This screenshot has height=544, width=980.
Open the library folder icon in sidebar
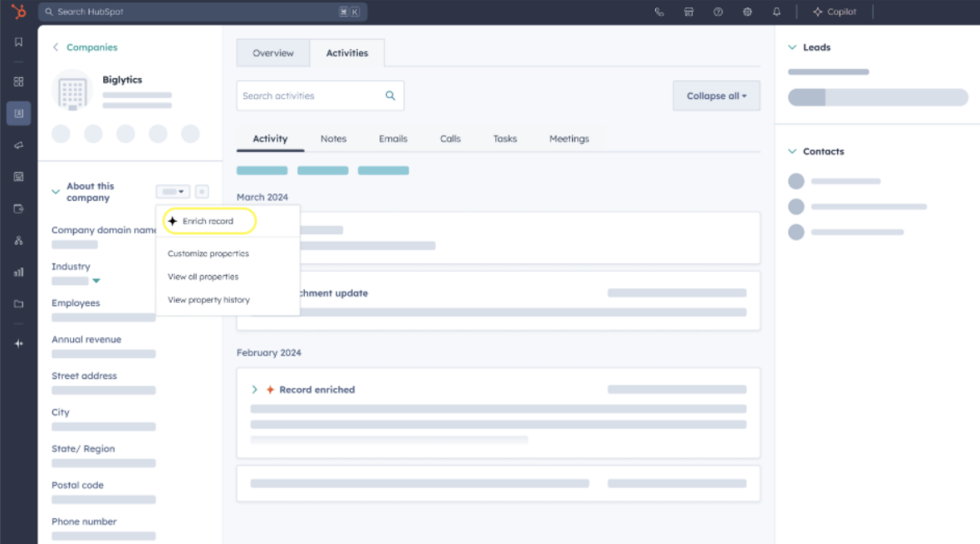(19, 304)
